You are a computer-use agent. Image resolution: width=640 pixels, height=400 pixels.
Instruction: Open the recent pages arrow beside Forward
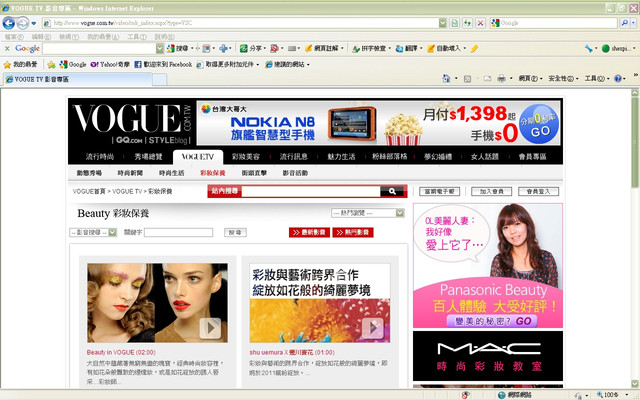pyautogui.click(x=34, y=23)
